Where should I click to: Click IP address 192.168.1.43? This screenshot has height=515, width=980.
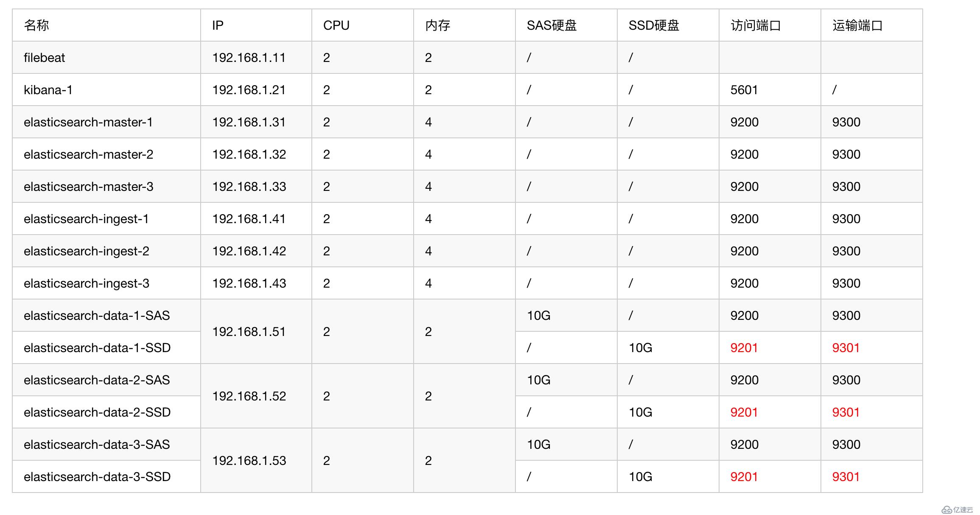click(x=249, y=283)
